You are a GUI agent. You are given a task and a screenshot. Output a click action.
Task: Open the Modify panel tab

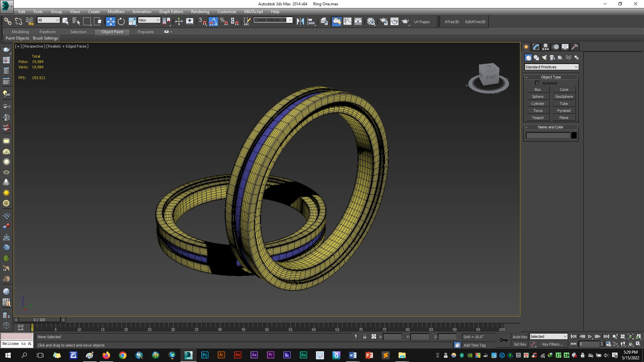click(x=536, y=47)
